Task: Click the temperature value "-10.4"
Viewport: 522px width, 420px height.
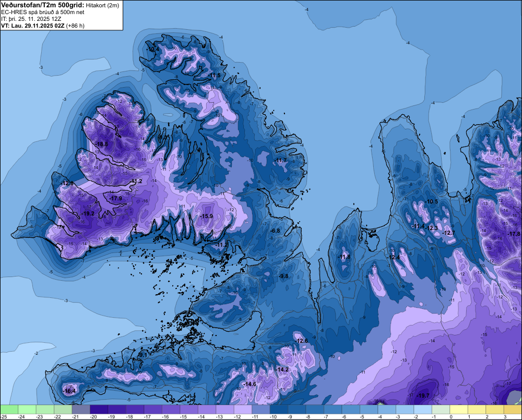Action: 153,49
